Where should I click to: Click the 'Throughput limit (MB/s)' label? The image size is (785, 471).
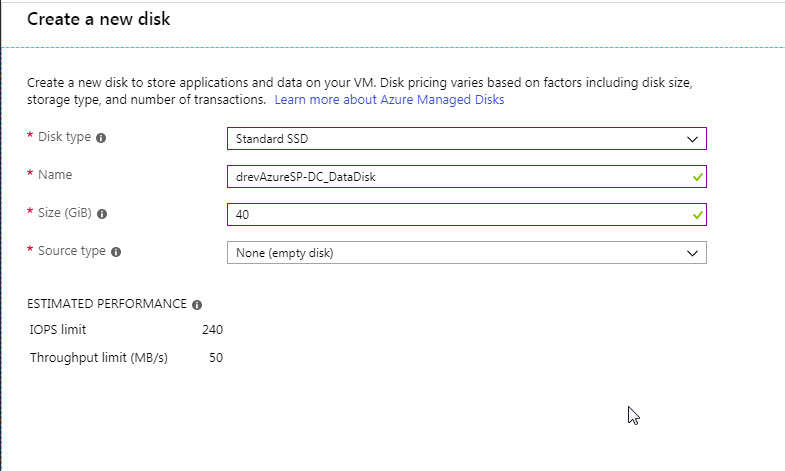click(x=99, y=358)
